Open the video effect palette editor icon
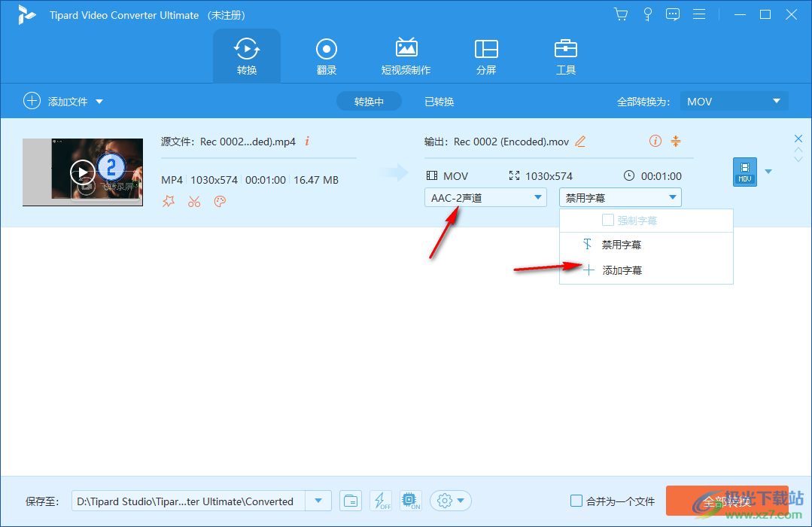The width and height of the screenshot is (812, 527). (x=220, y=201)
